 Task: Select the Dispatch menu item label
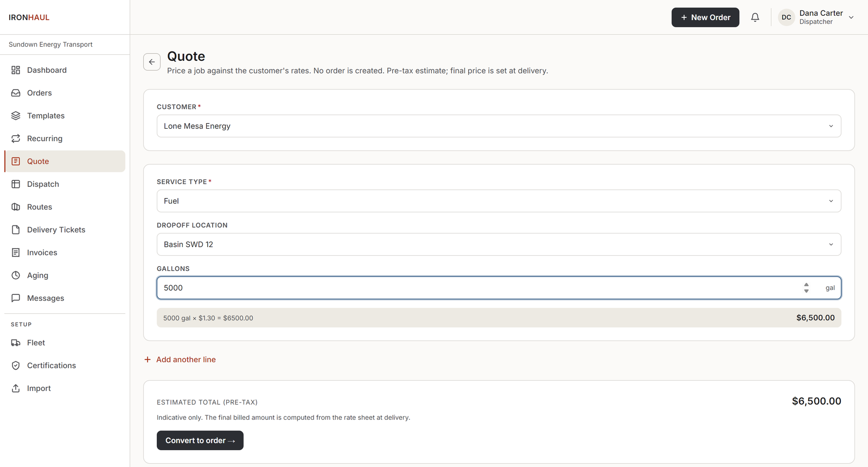[x=43, y=184]
